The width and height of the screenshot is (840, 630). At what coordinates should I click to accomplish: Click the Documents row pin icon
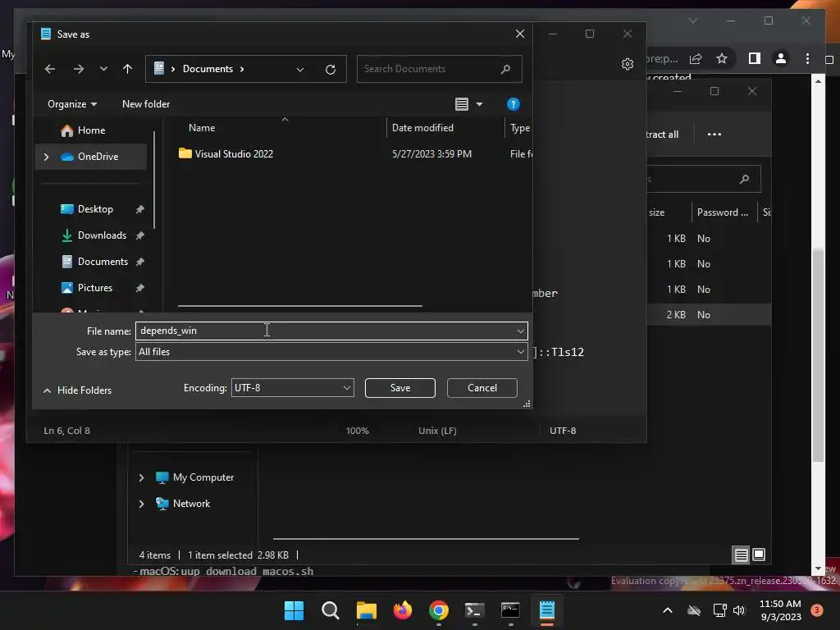(x=139, y=262)
